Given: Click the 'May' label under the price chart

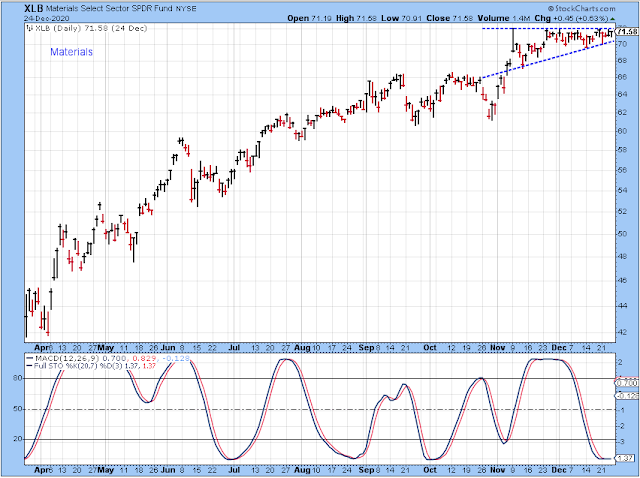Looking at the screenshot, I should 106,348.
